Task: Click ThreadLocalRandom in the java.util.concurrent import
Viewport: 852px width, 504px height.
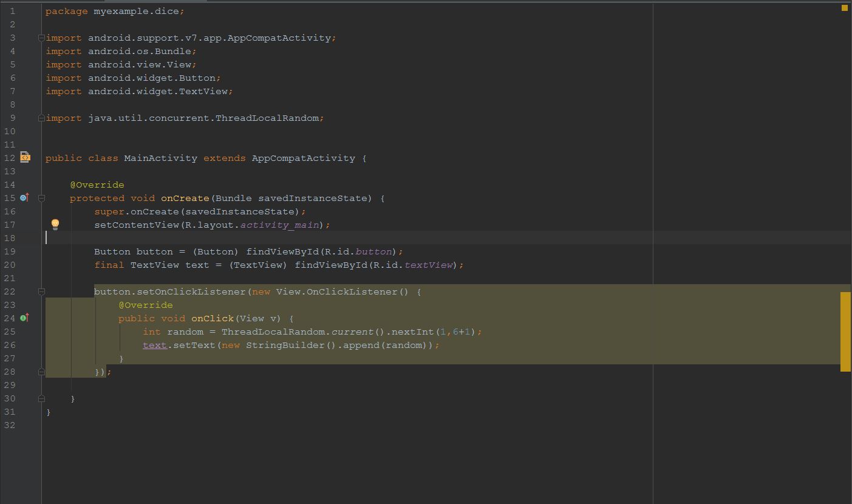Action: point(267,118)
